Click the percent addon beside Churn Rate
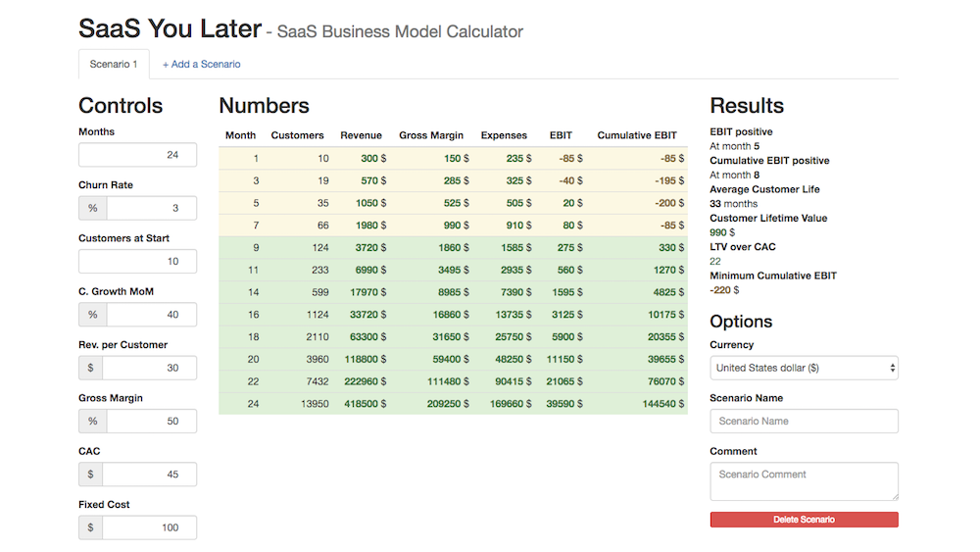The width and height of the screenshot is (980, 552). [x=93, y=208]
